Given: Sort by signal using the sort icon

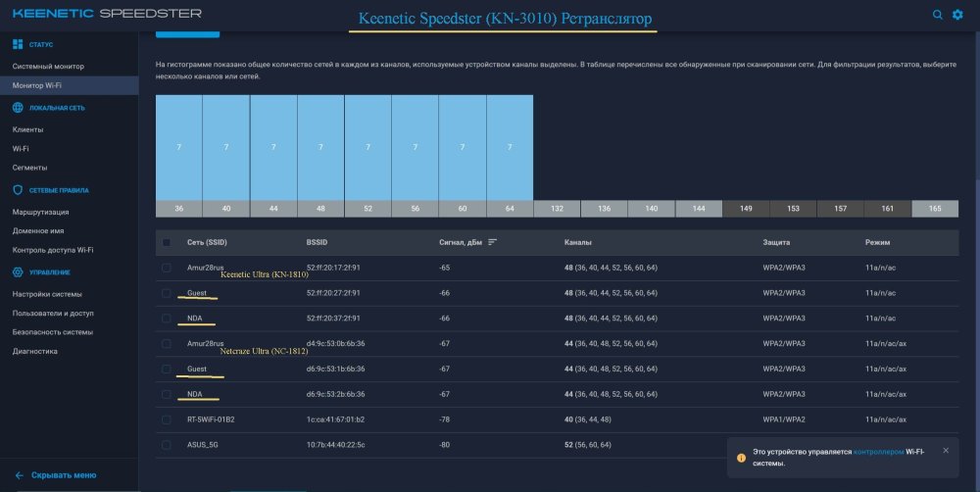Looking at the screenshot, I should [x=493, y=242].
